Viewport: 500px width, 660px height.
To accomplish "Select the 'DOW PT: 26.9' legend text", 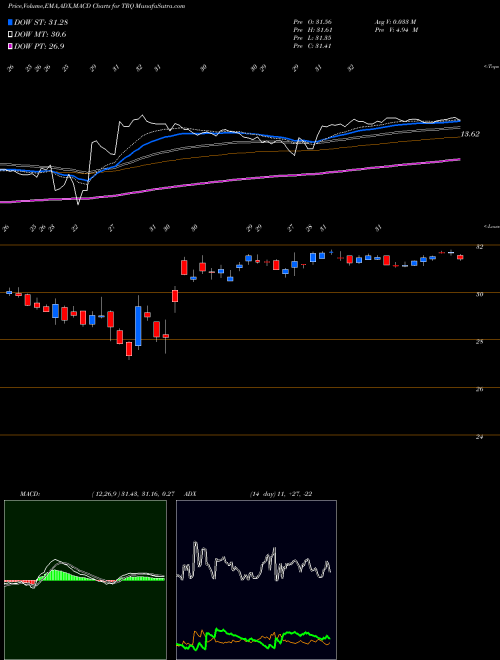I will click(x=39, y=46).
